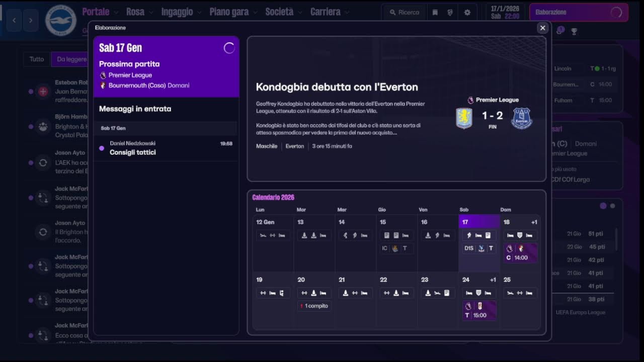Click the trophy icon in background header
This screenshot has width=644, height=362.
click(574, 31)
